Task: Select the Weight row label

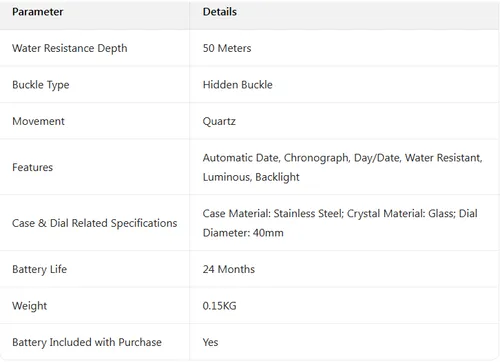Action: click(x=30, y=306)
